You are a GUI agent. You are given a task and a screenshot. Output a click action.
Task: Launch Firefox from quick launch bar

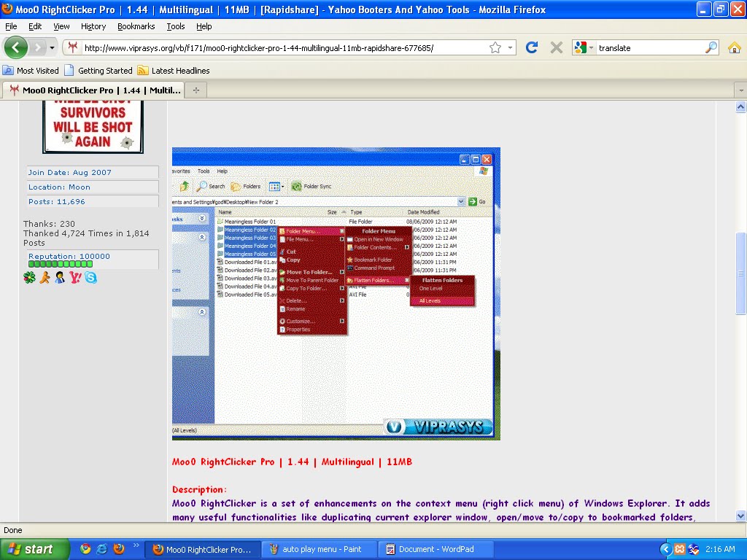pos(119,548)
